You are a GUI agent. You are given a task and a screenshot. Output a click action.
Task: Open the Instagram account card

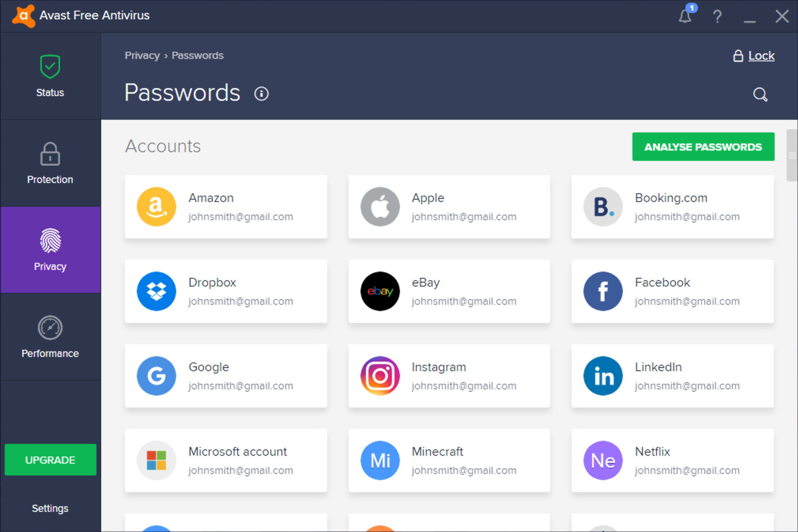tap(449, 376)
